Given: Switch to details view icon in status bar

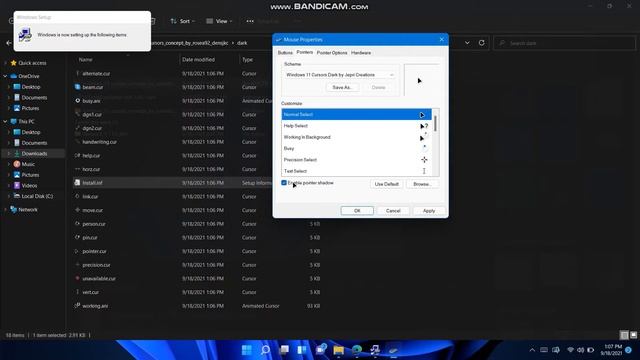Looking at the screenshot, I should (624, 335).
